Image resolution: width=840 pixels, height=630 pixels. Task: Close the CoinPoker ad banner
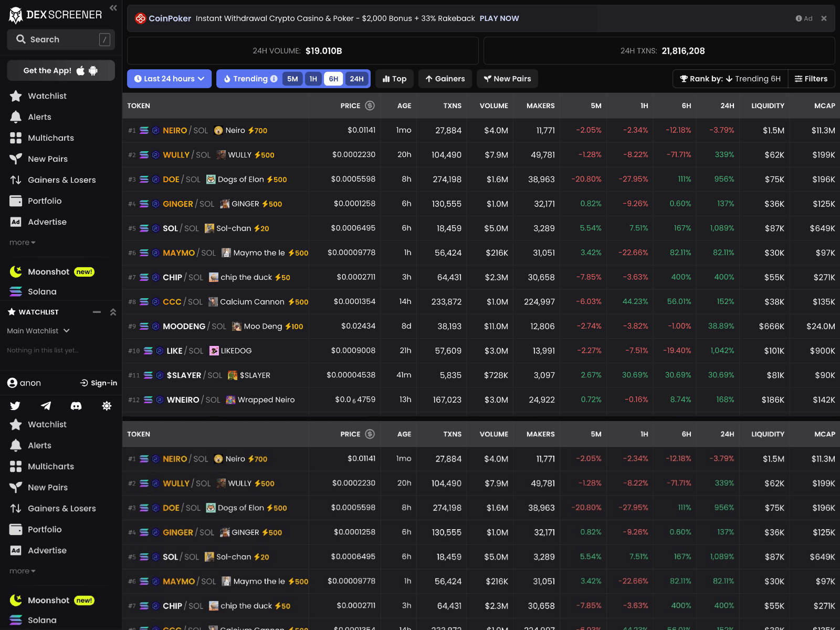click(x=824, y=18)
